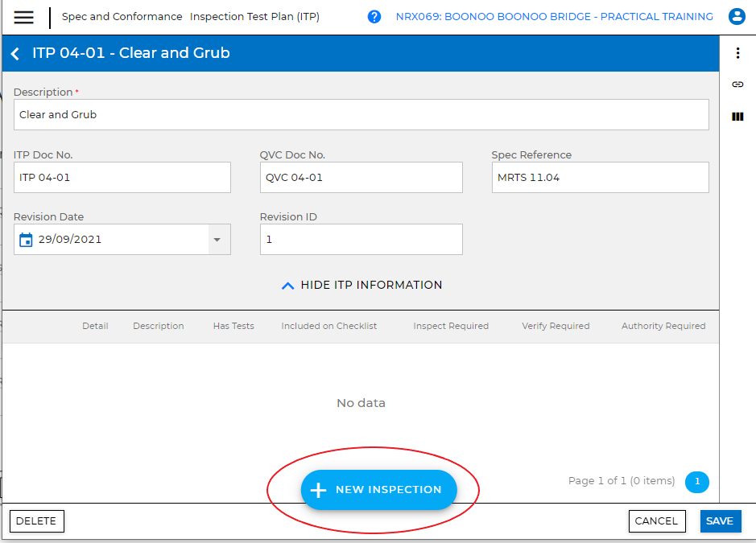Click the QVC Doc No. field
The width and height of the screenshot is (756, 543).
(361, 178)
